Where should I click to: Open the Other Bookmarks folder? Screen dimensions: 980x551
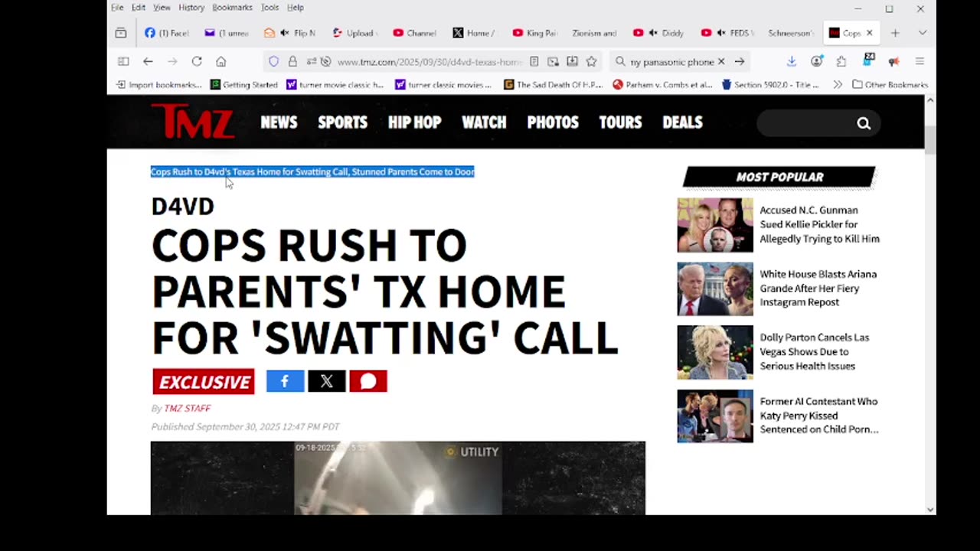890,85
